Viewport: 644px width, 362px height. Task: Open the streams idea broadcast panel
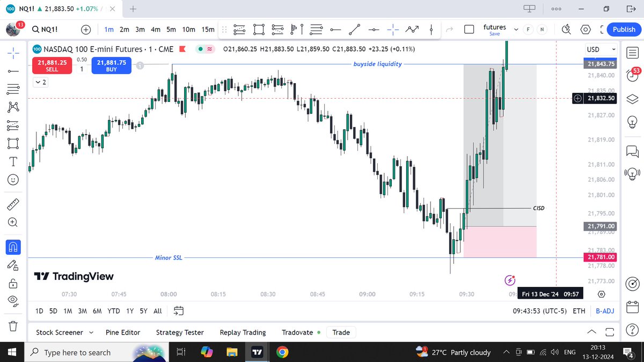632,173
